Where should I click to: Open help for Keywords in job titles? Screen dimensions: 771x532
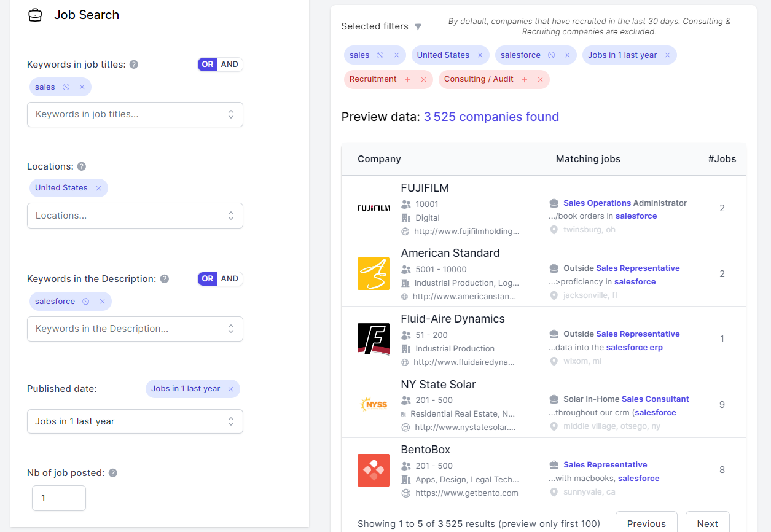[134, 65]
